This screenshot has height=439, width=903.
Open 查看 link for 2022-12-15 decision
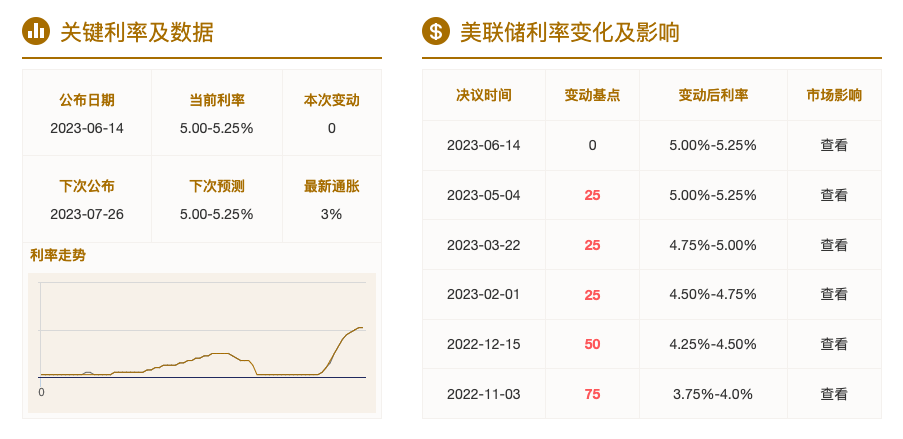pos(834,345)
